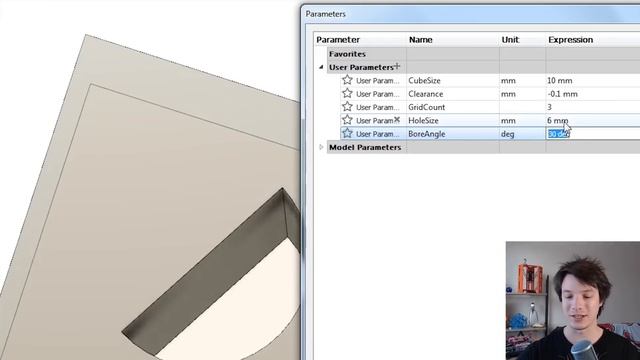This screenshot has width=640, height=360.
Task: Add a new user parameter with plus icon
Action: click(x=397, y=66)
